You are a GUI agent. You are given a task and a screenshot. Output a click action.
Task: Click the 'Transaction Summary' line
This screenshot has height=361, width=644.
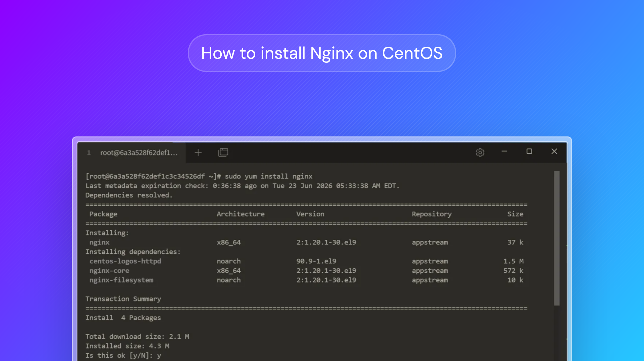123,299
